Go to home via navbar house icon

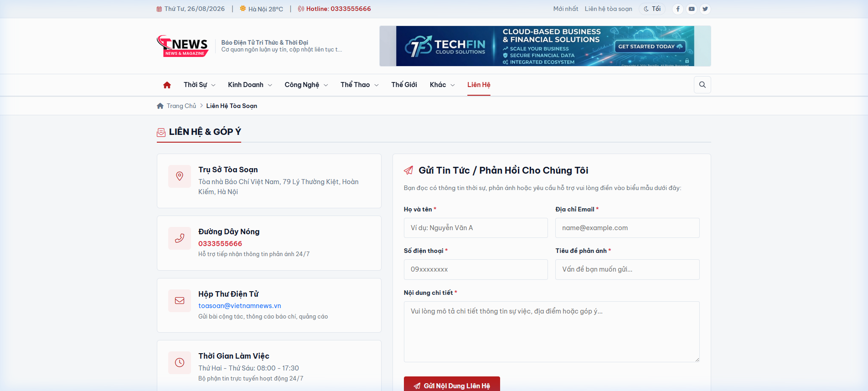[x=167, y=85]
